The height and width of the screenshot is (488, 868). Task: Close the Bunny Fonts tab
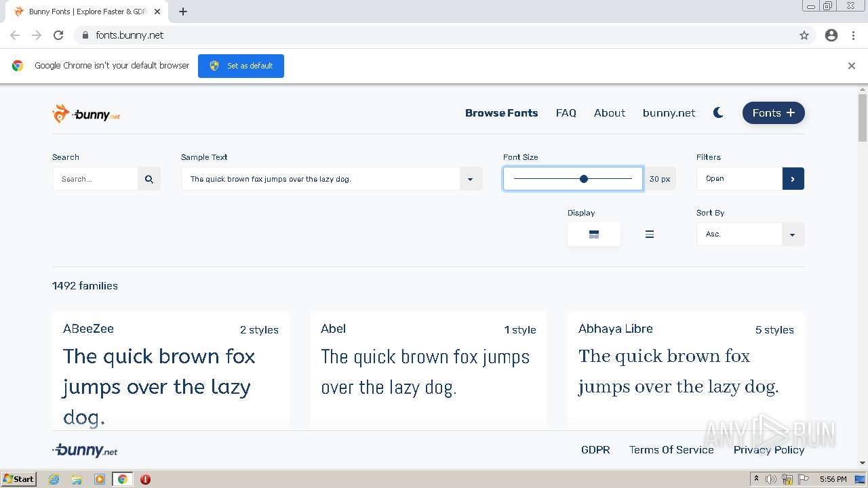157,12
